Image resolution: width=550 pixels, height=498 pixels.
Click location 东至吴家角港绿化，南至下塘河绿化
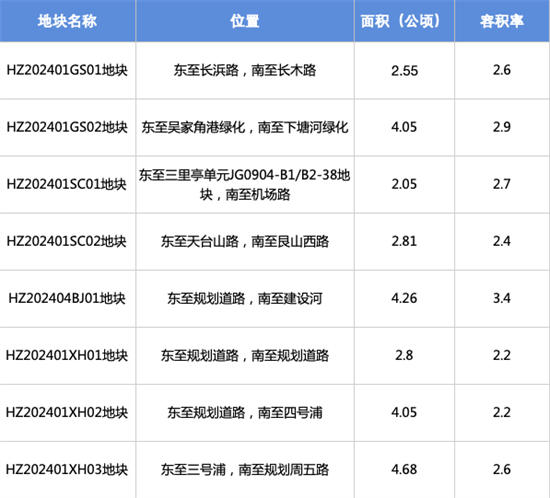[x=245, y=127]
